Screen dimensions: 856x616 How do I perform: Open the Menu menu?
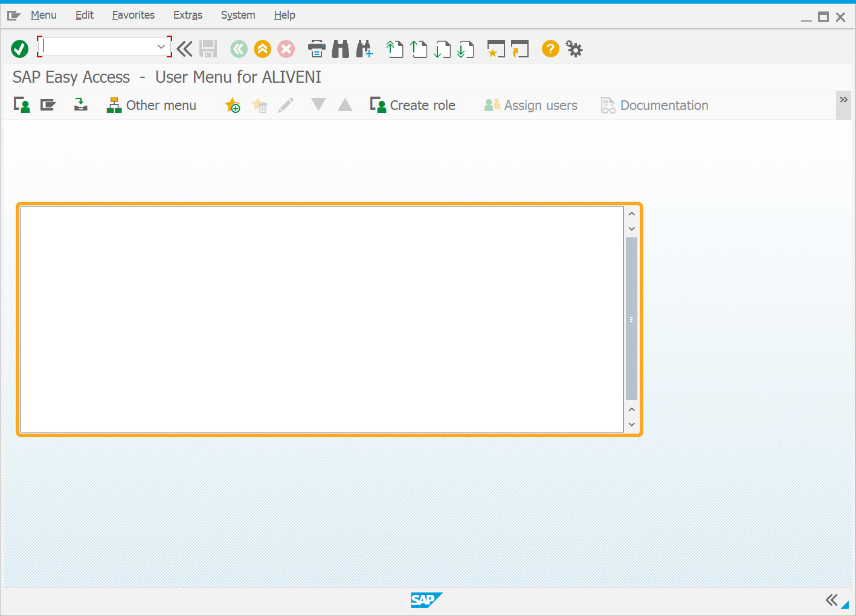point(43,15)
